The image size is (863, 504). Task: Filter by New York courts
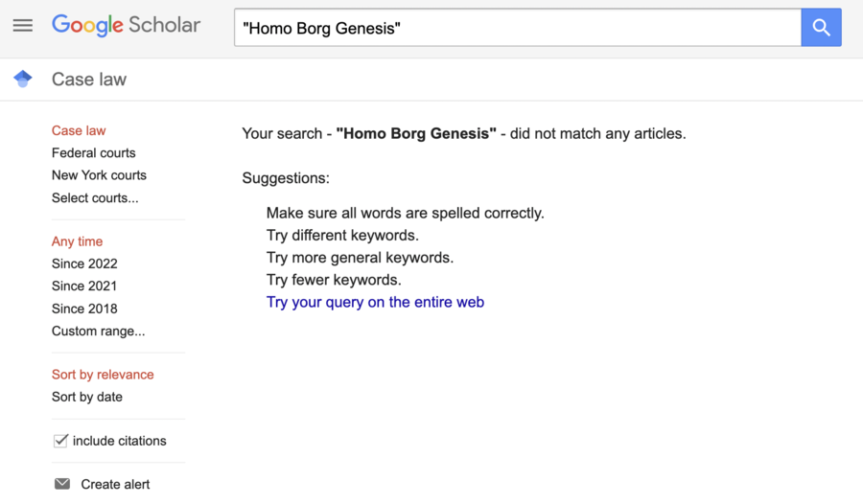click(x=99, y=175)
